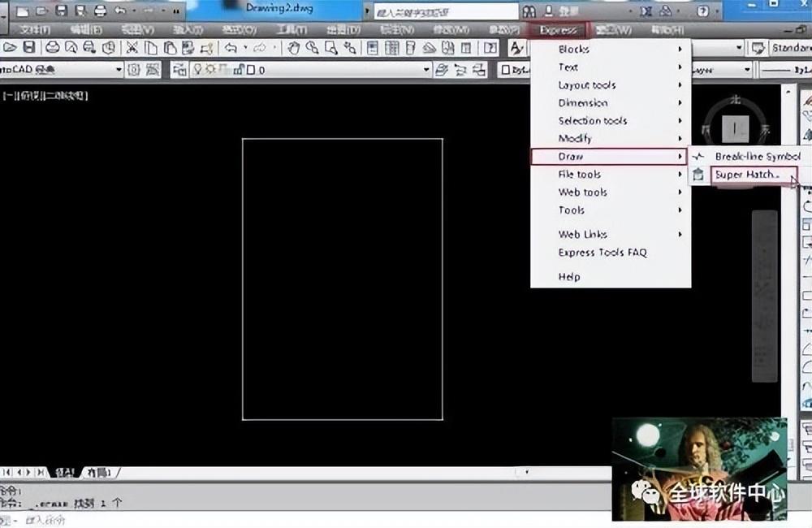Click the Help question mark in Standard toolbar
The image size is (812, 528).
[x=490, y=48]
